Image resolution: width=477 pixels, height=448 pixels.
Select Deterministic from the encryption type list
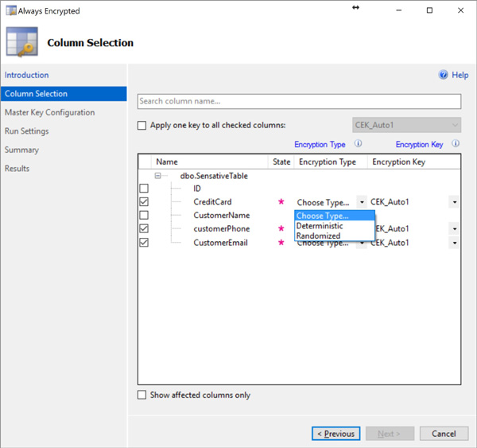tap(320, 226)
